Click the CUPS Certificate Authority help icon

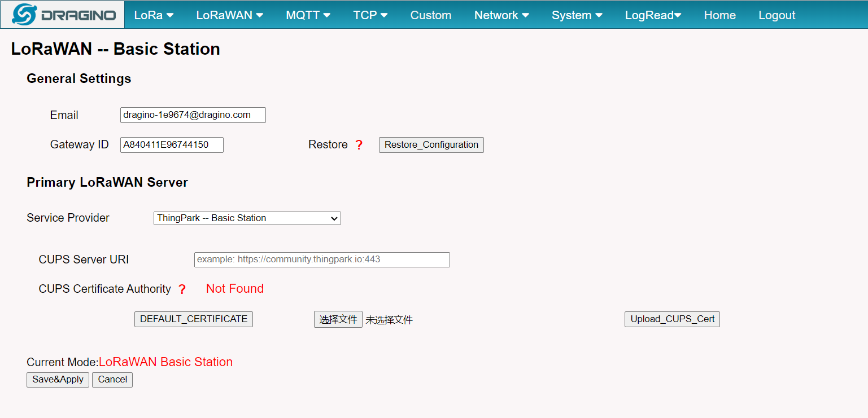click(x=182, y=289)
